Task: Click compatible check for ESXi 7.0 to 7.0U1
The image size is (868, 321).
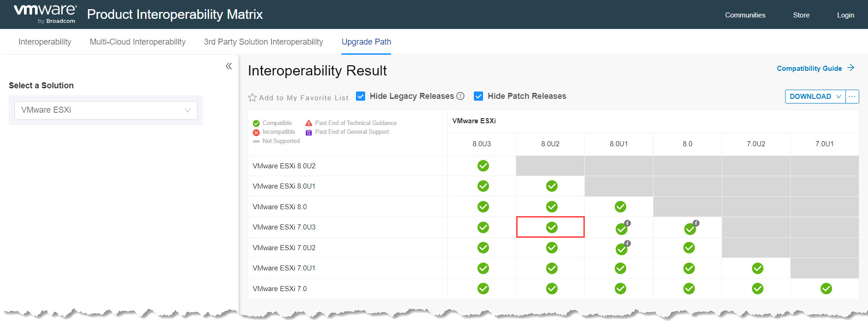Action: 826,288
